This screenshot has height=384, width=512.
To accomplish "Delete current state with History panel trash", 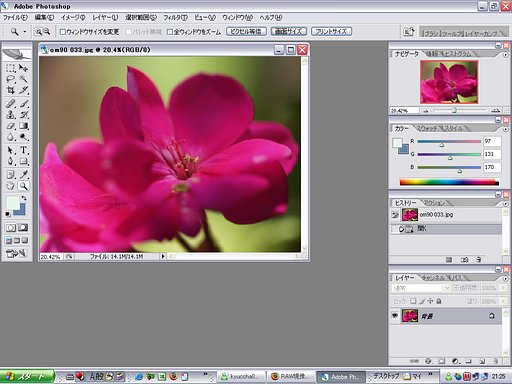I will 479,259.
